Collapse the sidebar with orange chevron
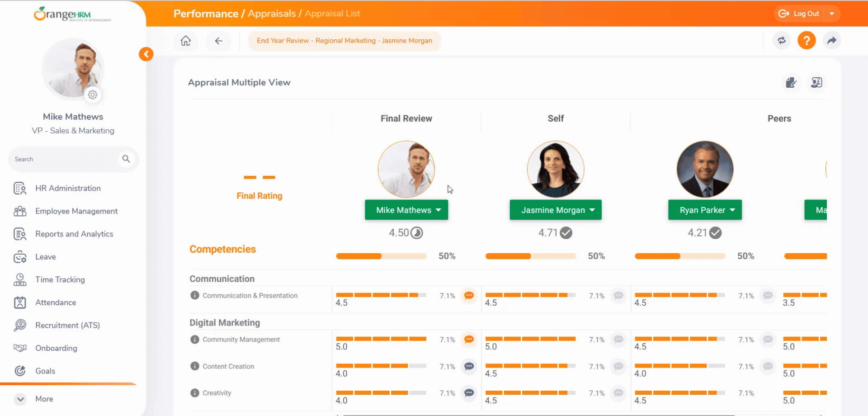The width and height of the screenshot is (868, 416). [x=146, y=54]
